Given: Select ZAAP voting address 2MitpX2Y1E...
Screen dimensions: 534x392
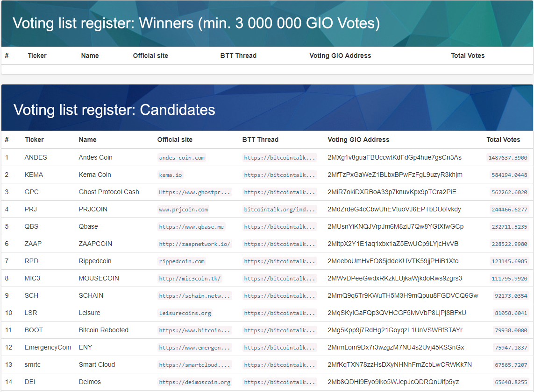Looking at the screenshot, I should point(393,244).
